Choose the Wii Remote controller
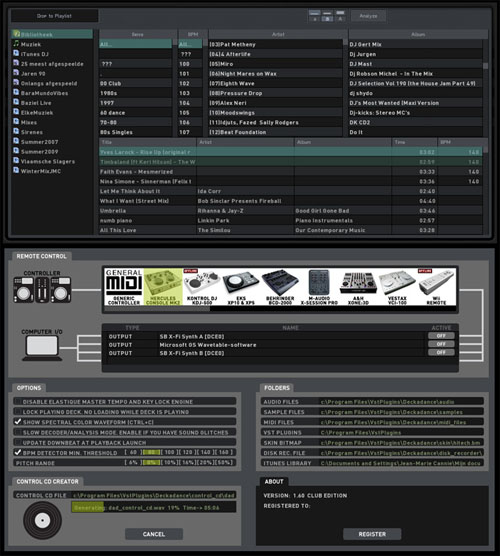500x556 pixels. click(x=436, y=287)
